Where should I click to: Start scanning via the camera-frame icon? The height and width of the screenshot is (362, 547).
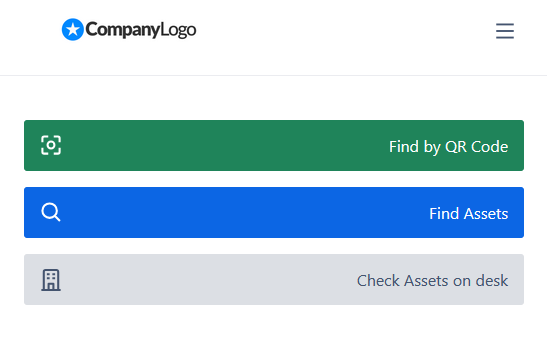tap(51, 145)
